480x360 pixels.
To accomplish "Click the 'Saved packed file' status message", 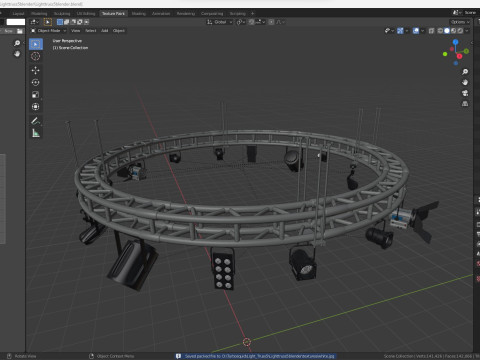I will [x=259, y=356].
